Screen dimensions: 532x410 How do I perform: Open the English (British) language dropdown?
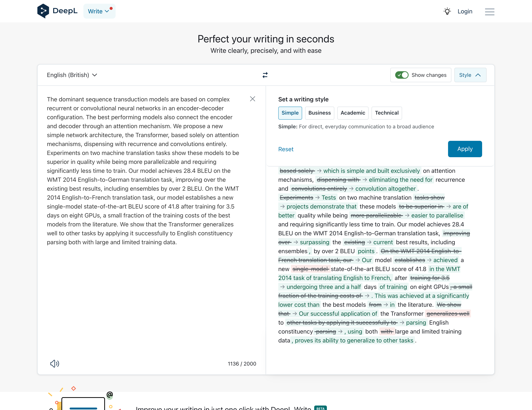(72, 75)
